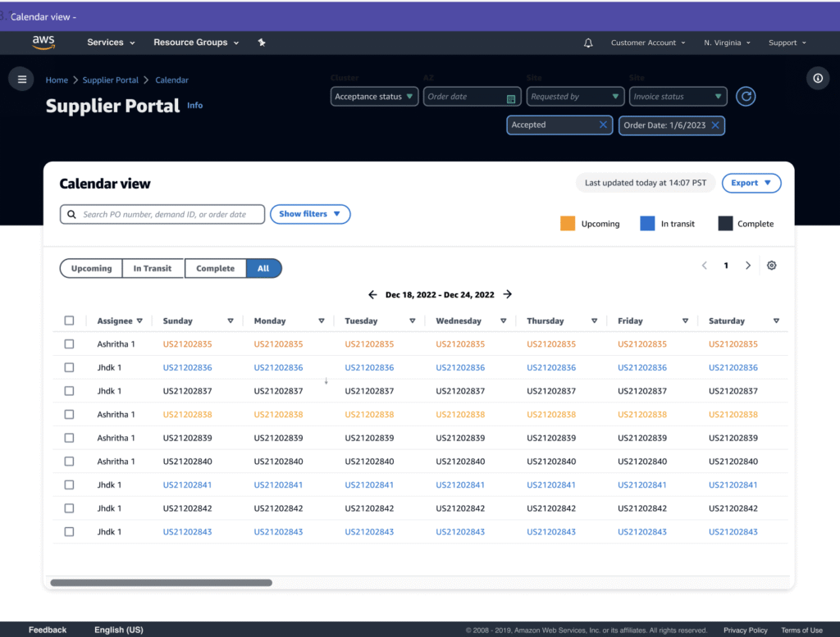The height and width of the screenshot is (637, 840).
Task: Switch to the In Transit tab
Action: (153, 268)
